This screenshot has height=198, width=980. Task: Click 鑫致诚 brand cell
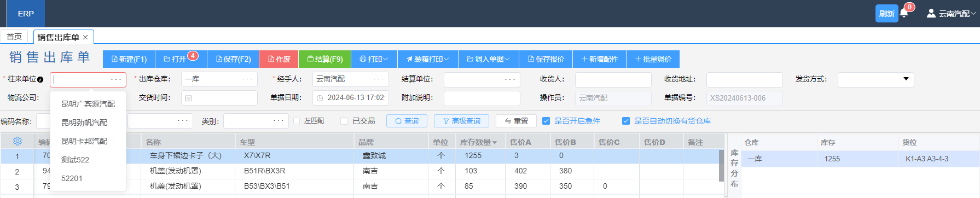click(391, 156)
